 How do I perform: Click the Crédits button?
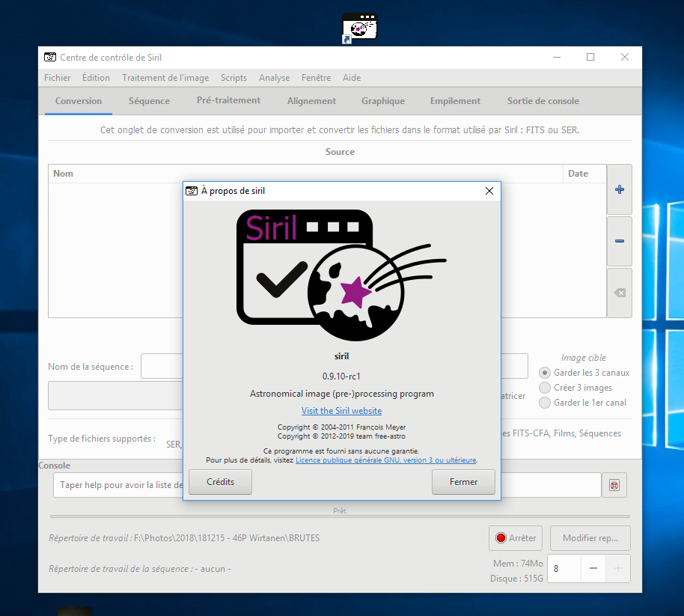click(220, 482)
